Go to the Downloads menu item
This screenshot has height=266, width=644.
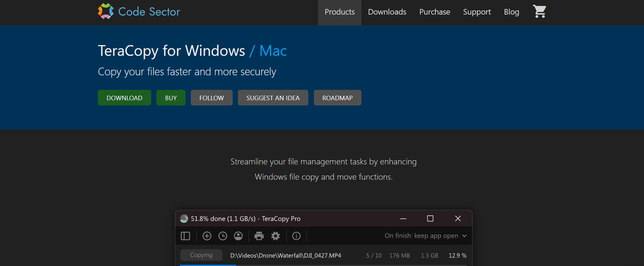(x=387, y=12)
